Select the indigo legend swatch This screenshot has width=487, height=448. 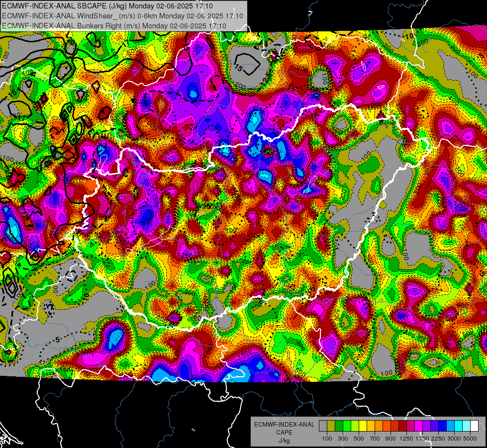pyautogui.click(x=434, y=426)
